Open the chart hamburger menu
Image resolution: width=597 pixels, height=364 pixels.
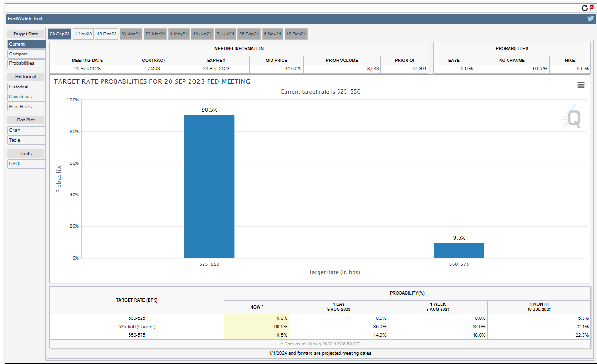point(581,84)
